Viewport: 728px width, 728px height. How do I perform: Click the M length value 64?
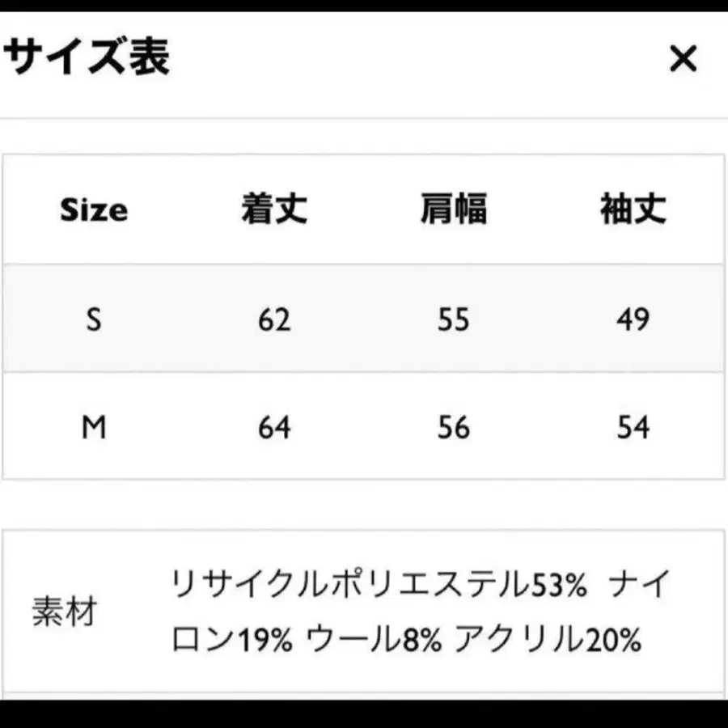[274, 427]
